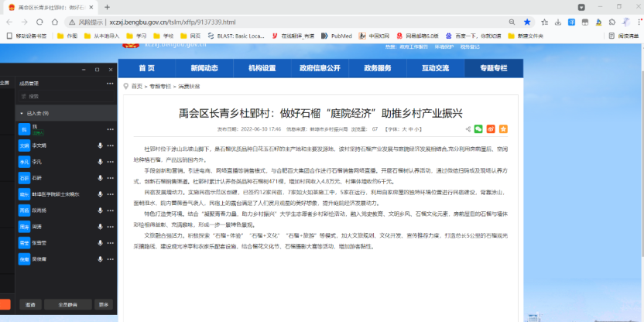The height and width of the screenshot is (322, 644).
Task: Toggle microphone of 段雨扬
Action: [x=100, y=211]
